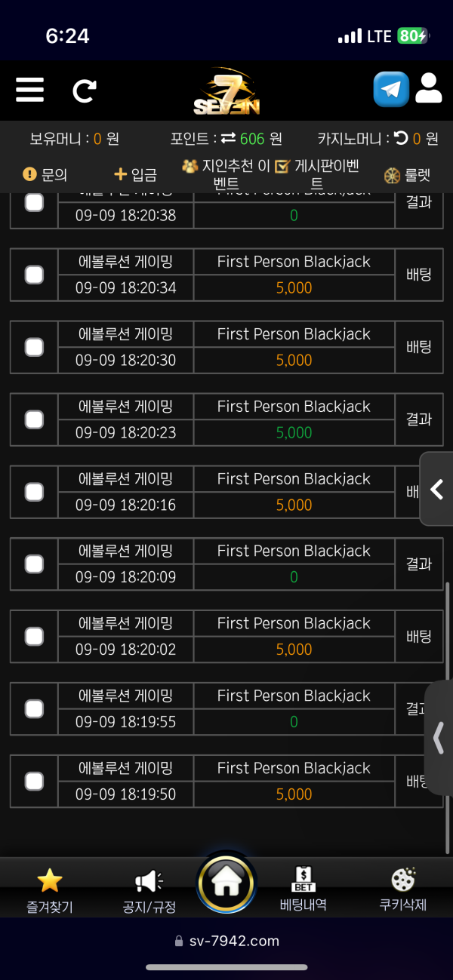Tick the checkbox for 18:19:50 entry
The height and width of the screenshot is (980, 453).
coord(34,781)
